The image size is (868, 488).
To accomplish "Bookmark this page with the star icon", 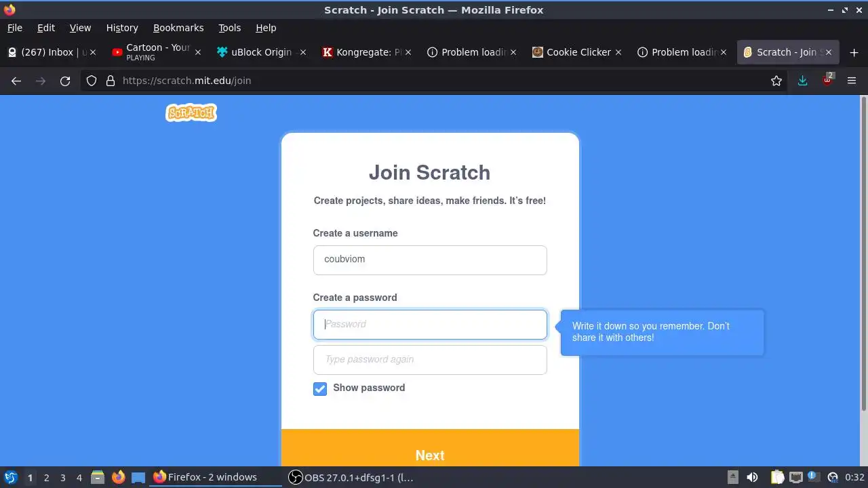I will tap(776, 81).
